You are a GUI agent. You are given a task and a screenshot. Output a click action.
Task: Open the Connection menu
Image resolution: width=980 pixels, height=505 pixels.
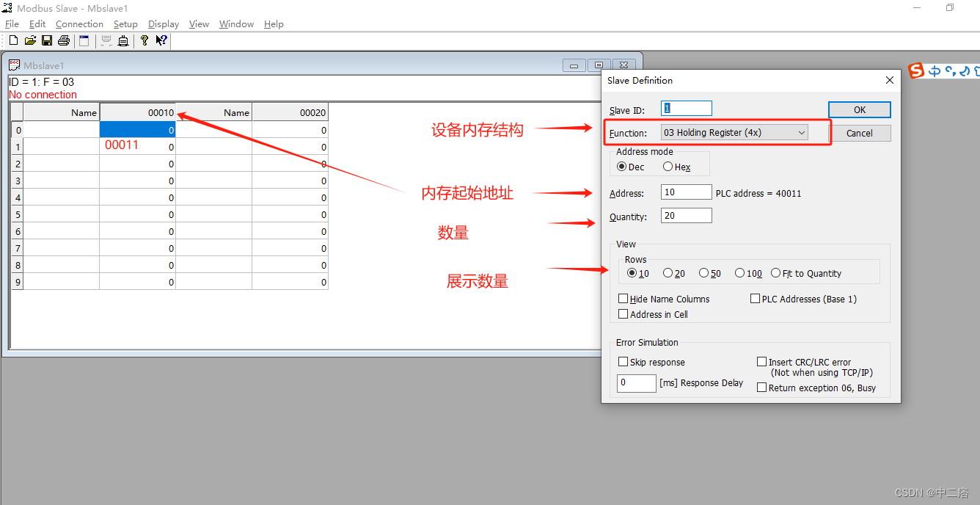(79, 24)
